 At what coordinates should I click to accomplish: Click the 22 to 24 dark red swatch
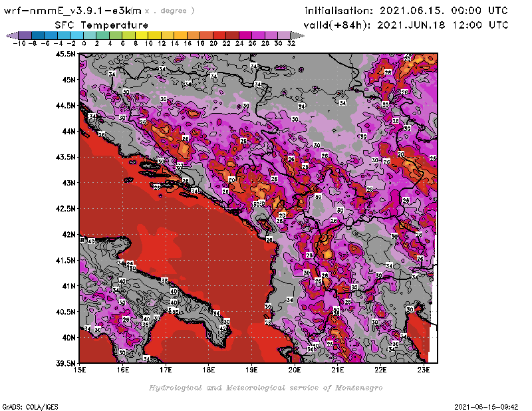(x=232, y=35)
